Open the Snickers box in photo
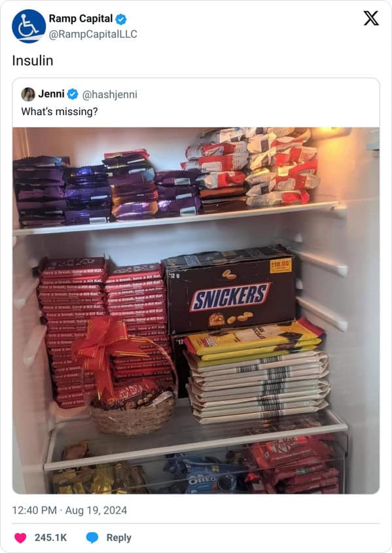This screenshot has width=392, height=553. click(x=230, y=291)
